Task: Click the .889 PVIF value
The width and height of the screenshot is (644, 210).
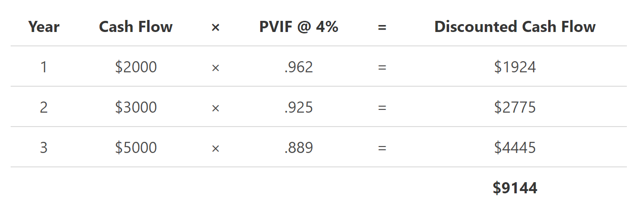Action: click(x=299, y=148)
